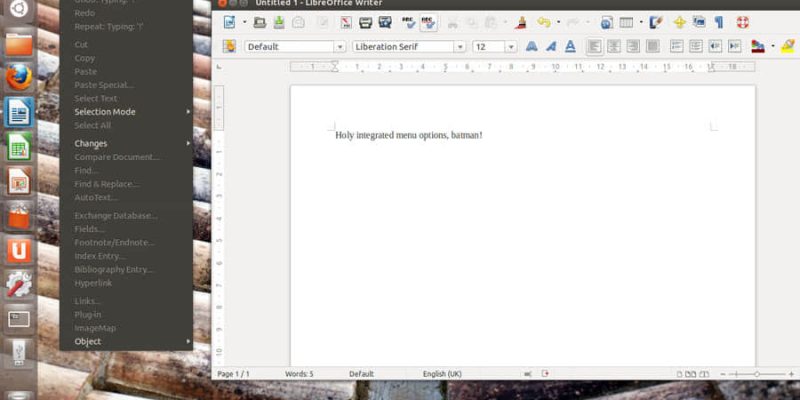Click the Save document icon with green arrow
This screenshot has height=400, width=800.
click(279, 22)
